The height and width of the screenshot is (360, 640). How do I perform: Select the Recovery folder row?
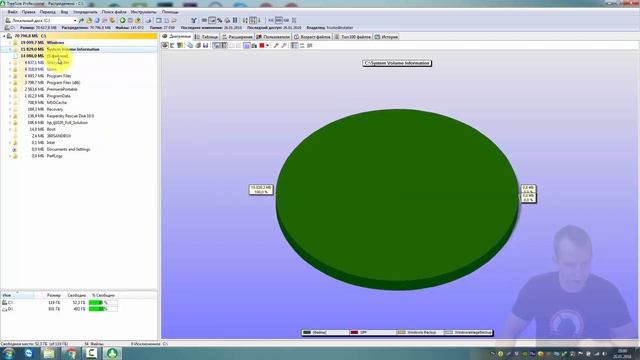click(55, 109)
